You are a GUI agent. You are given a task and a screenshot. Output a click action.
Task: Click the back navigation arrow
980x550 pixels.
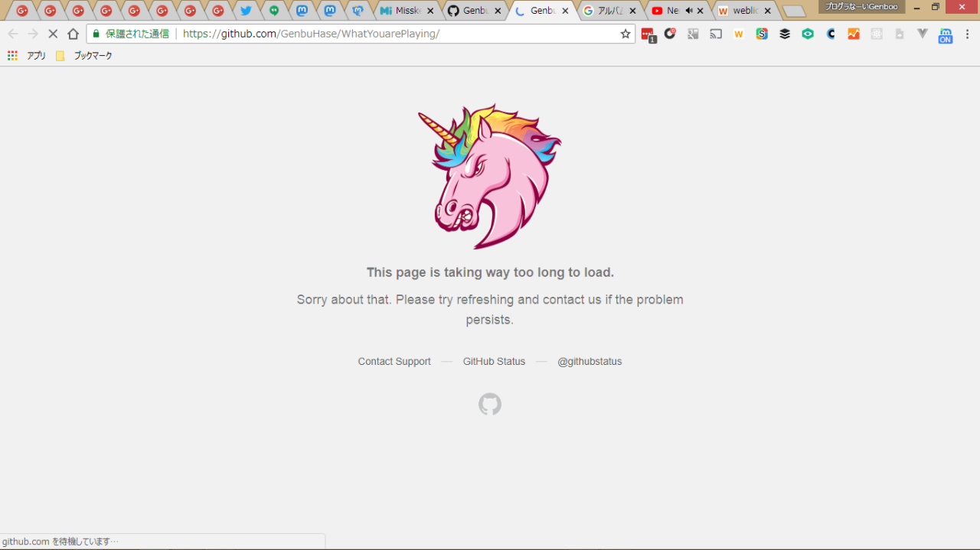[13, 34]
